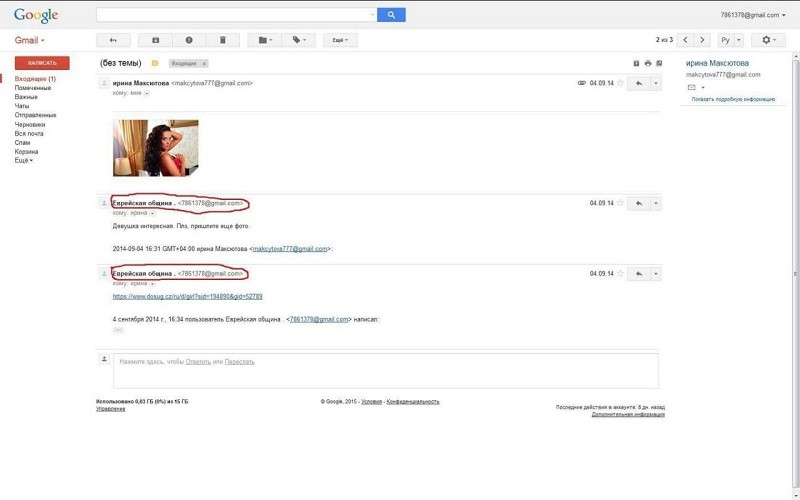Star the second message in the thread

[x=620, y=203]
